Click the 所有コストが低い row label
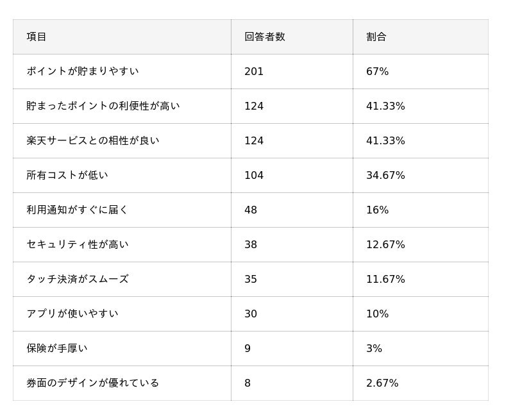513x420 pixels. click(x=67, y=175)
